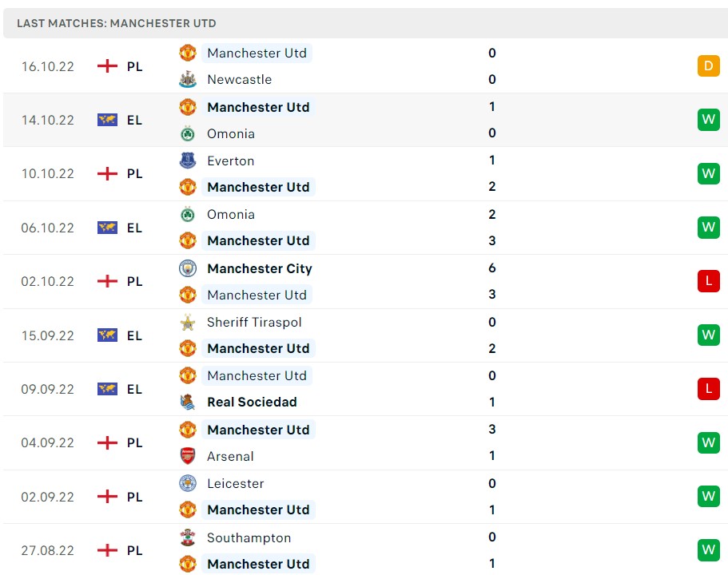Viewport: 728px width, 575px height.
Task: Select the Sheriff Tiraspol star badge
Action: pyautogui.click(x=188, y=322)
